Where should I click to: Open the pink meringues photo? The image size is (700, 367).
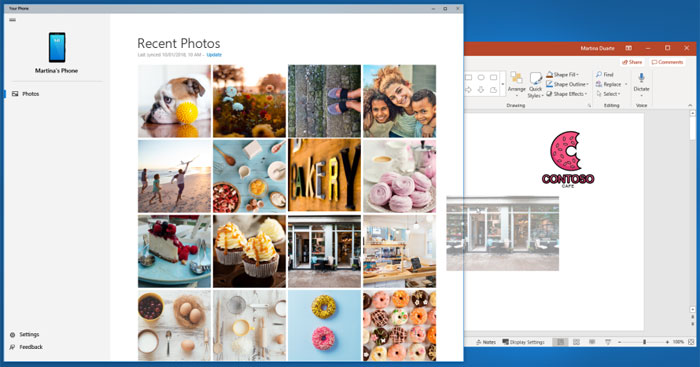[x=400, y=176]
